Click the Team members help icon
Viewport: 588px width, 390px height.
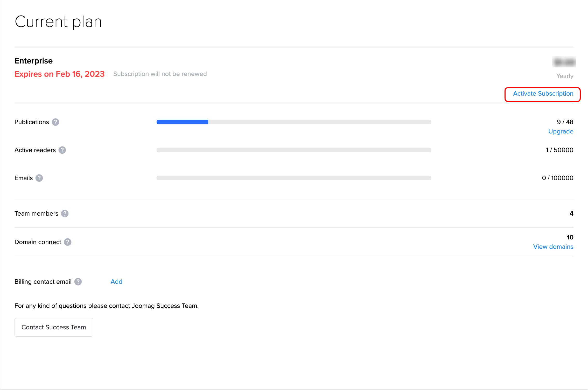point(65,214)
